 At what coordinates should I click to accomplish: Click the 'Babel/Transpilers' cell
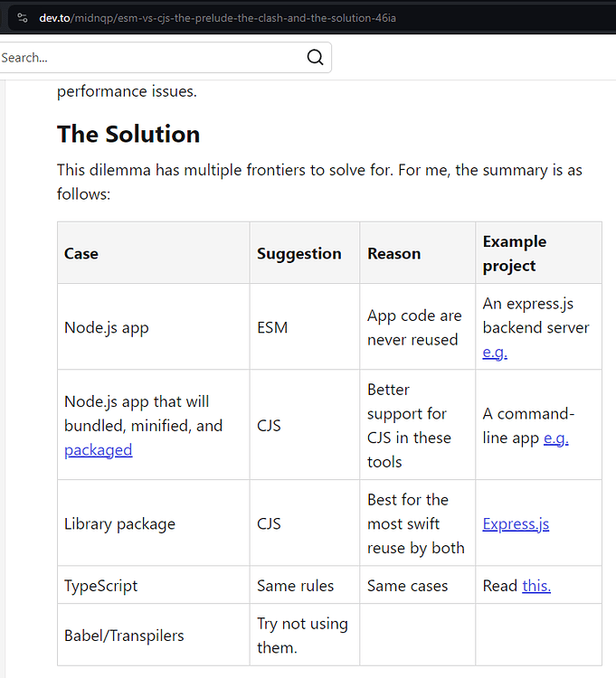(154, 636)
